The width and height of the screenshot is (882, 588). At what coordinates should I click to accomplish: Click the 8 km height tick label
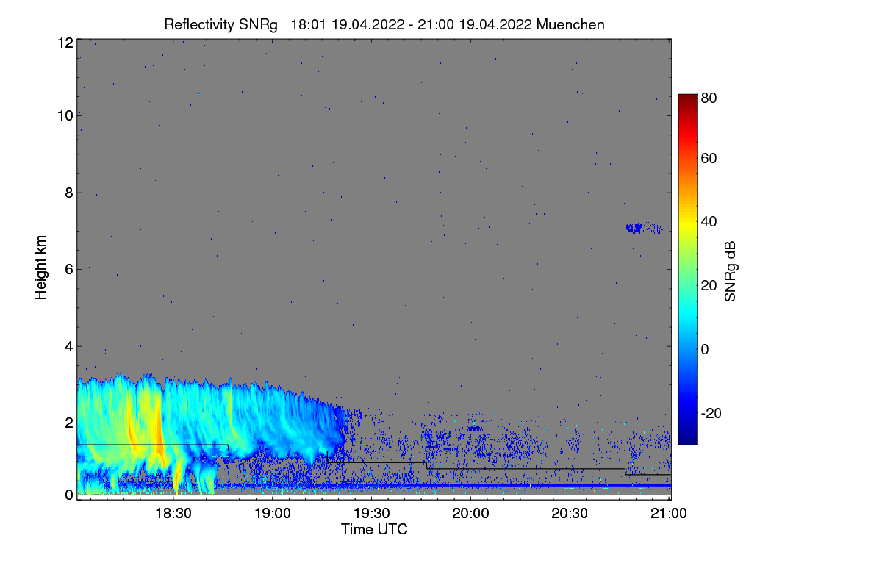[68, 193]
